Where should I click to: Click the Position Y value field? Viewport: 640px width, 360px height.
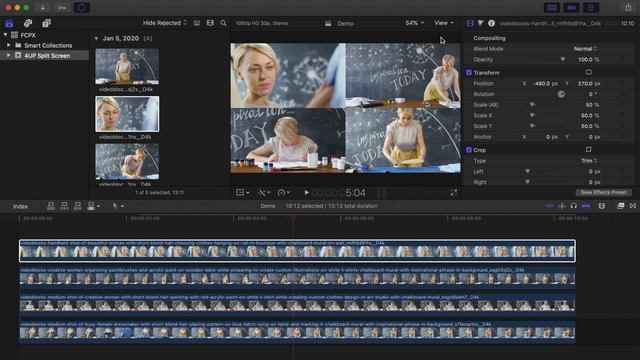click(x=588, y=83)
